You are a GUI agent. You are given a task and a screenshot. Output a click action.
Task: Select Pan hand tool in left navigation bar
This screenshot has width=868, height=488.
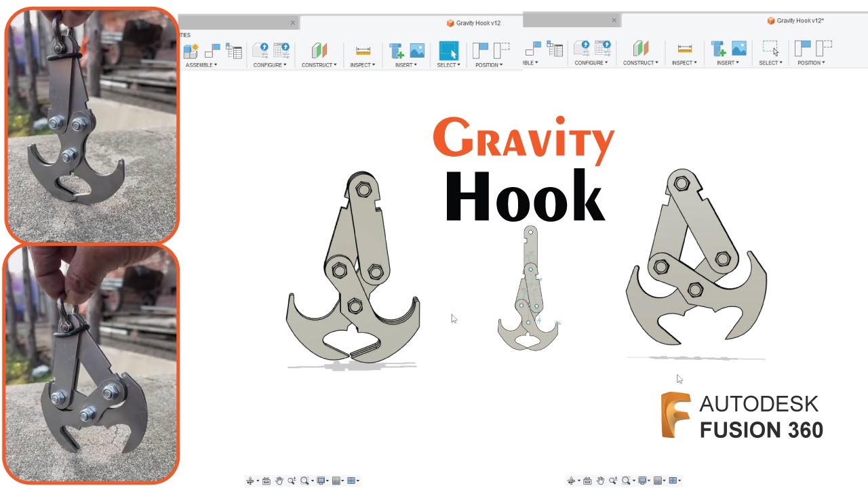click(279, 481)
